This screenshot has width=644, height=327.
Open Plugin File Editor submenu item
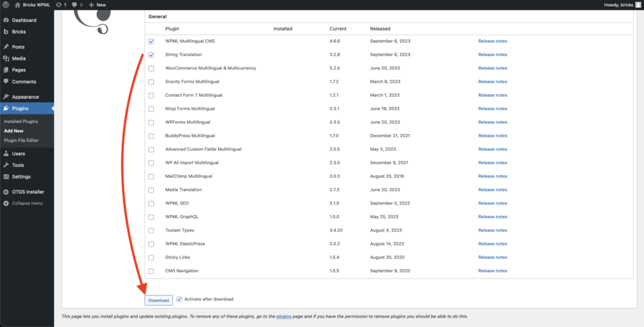pos(22,140)
